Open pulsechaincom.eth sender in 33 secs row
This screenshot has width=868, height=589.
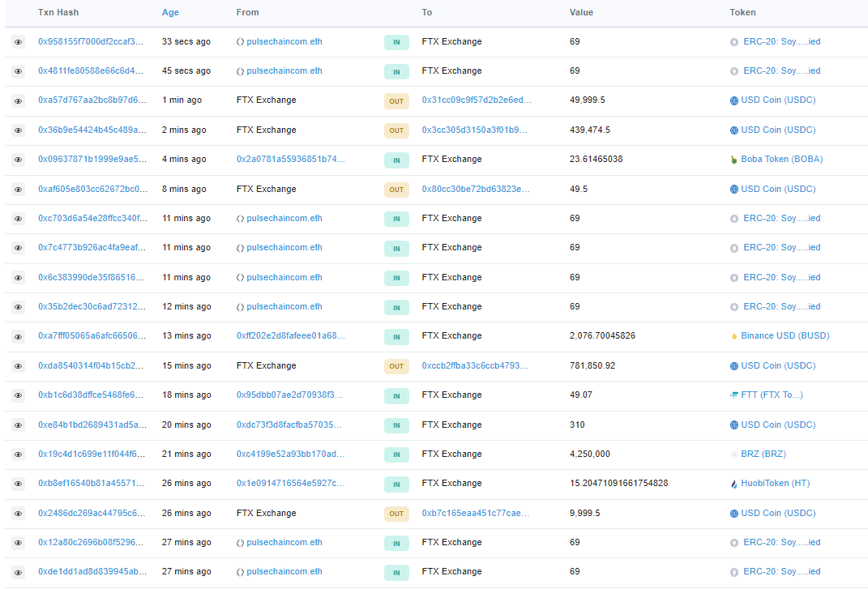click(x=284, y=41)
